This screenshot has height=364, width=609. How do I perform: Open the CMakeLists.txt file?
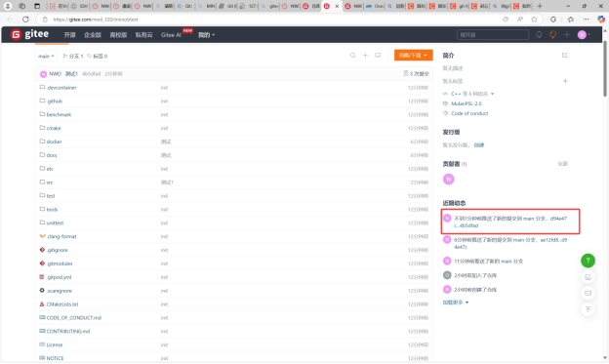click(x=62, y=304)
